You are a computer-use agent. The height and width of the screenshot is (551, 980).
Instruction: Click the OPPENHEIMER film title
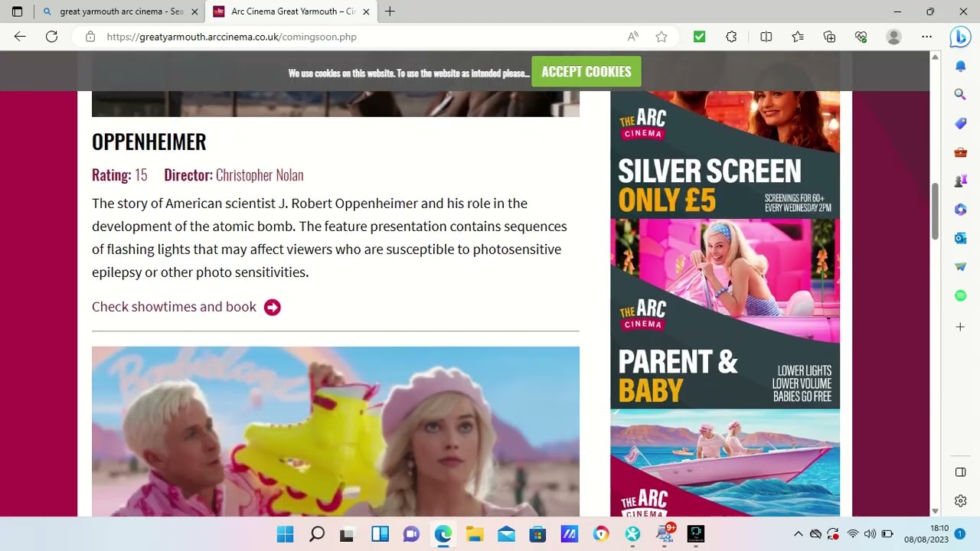click(149, 142)
